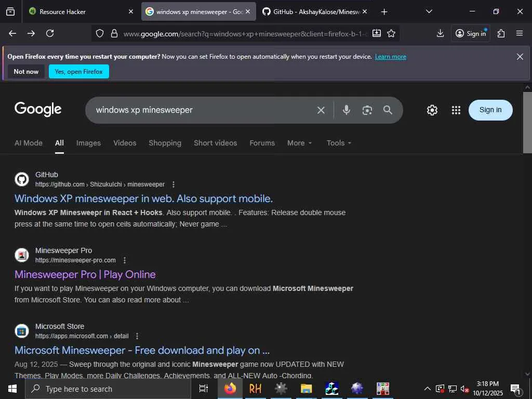Select the Videos search tab
The width and height of the screenshot is (532, 399).
click(125, 143)
